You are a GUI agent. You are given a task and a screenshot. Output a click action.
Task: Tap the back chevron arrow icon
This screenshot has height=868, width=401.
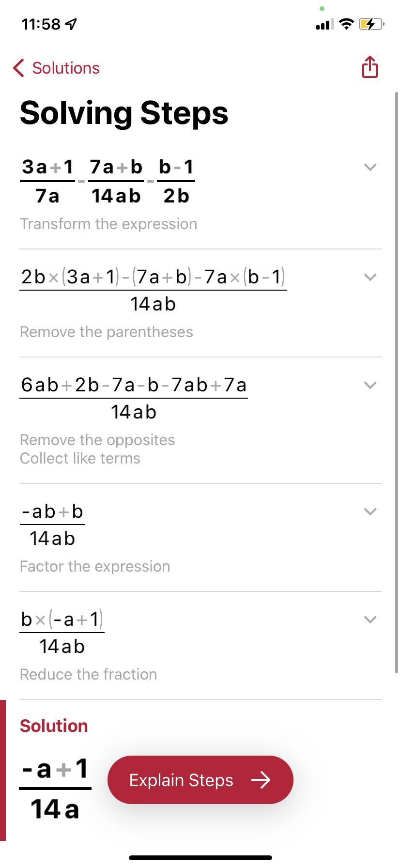[x=18, y=68]
